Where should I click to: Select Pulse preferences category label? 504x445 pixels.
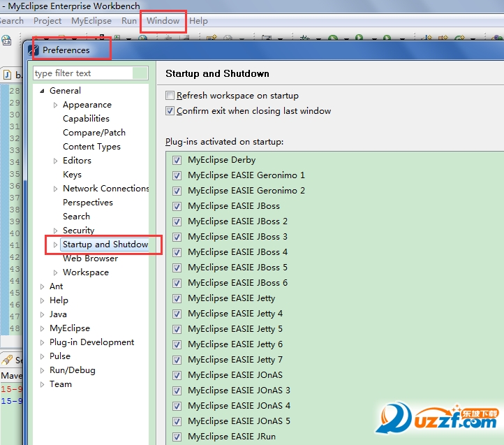tap(60, 356)
